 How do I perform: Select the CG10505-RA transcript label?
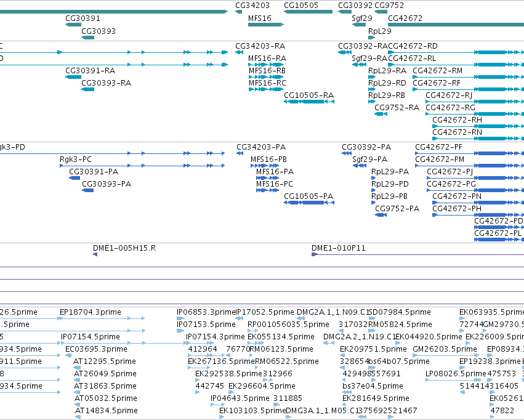pyautogui.click(x=308, y=95)
